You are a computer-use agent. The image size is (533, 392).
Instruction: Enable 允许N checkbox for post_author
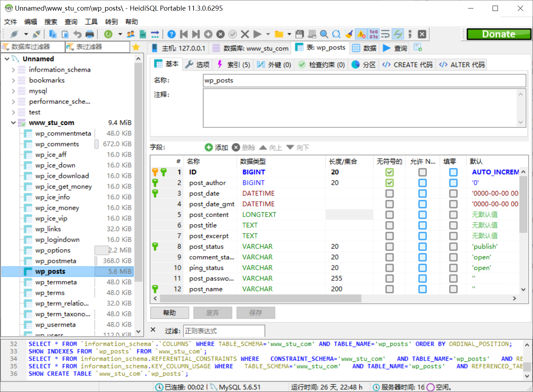tap(422, 183)
